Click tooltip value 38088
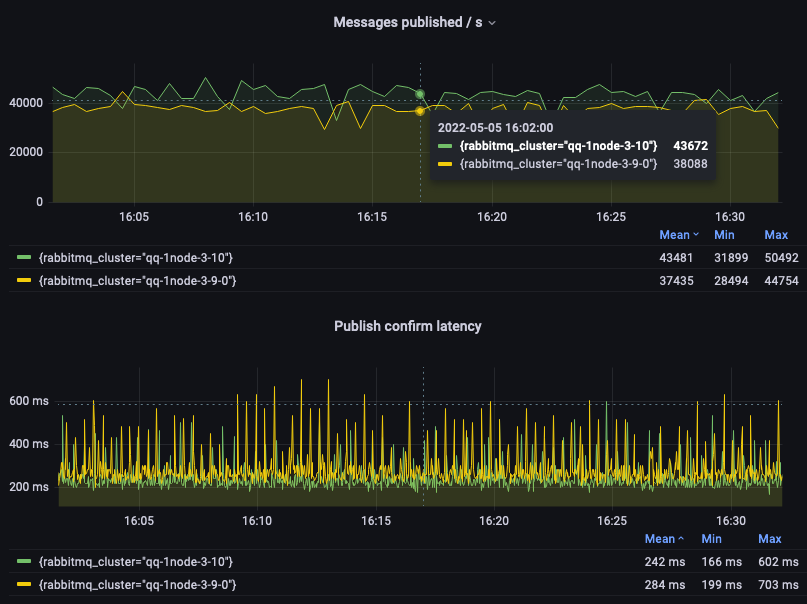 [x=690, y=164]
